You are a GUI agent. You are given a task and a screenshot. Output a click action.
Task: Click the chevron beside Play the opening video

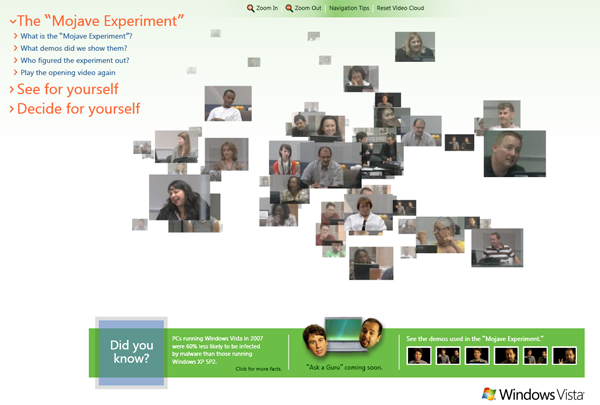[x=16, y=73]
